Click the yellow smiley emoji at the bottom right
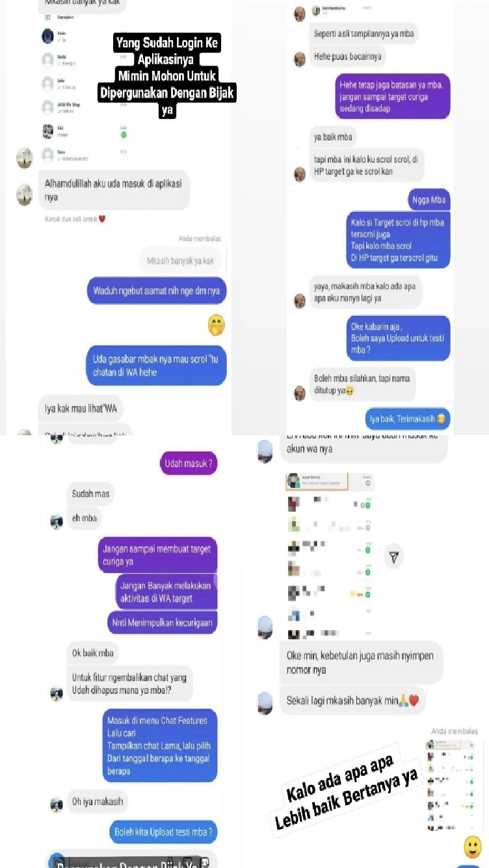Viewport: 489px width, 868px height. 473,847
